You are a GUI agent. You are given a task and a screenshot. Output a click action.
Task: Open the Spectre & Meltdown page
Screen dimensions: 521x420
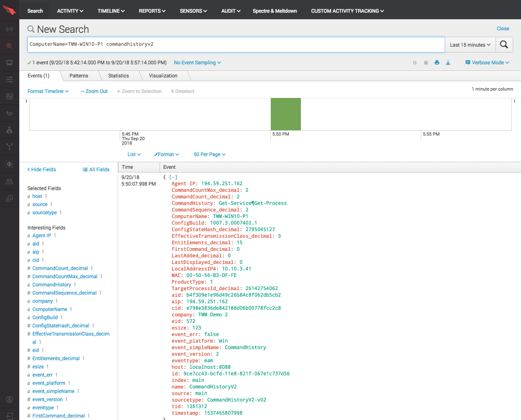click(x=275, y=11)
